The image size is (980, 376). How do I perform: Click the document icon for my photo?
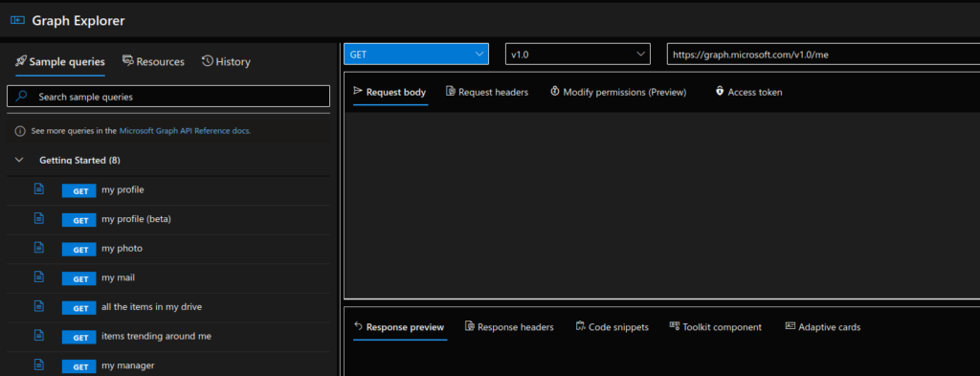(x=38, y=248)
